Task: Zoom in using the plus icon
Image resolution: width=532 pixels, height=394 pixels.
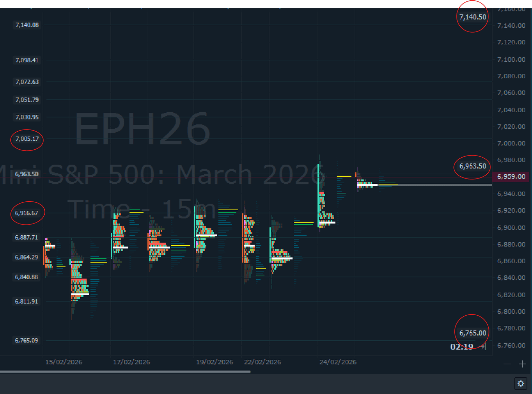Action: pyautogui.click(x=522, y=364)
